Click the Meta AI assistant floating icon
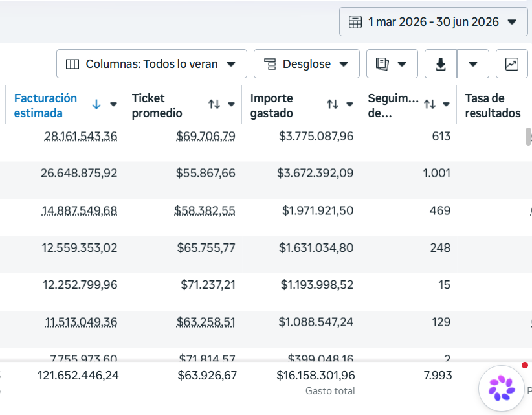Image resolution: width=532 pixels, height=415 pixels. pos(501,388)
